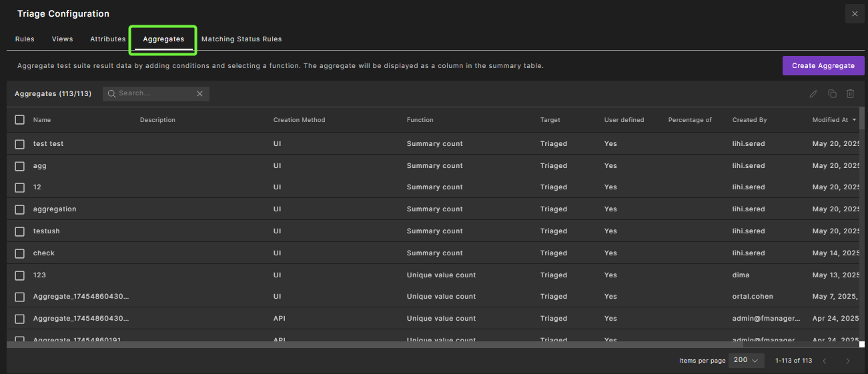This screenshot has height=374, width=868.
Task: Toggle the select-all checkbox in header
Action: [20, 120]
